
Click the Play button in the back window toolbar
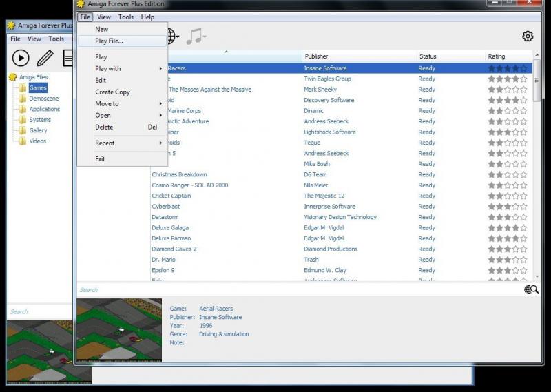tap(21, 58)
